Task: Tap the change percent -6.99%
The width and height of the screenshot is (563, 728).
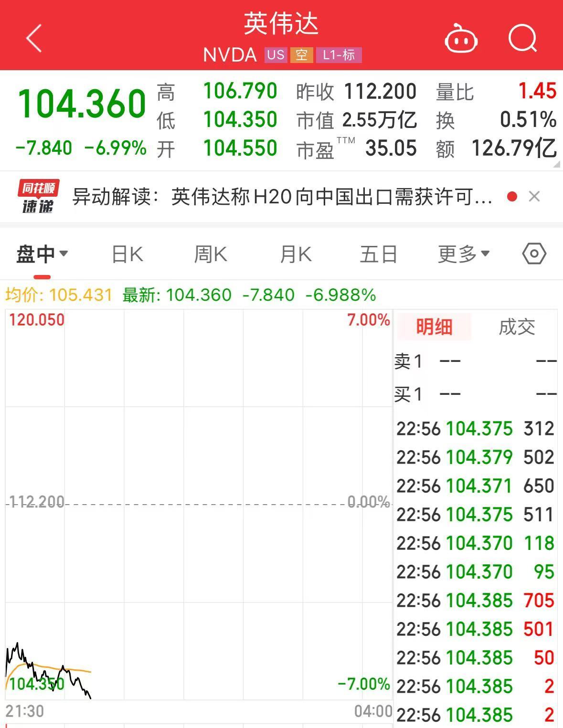Action: pos(116,148)
